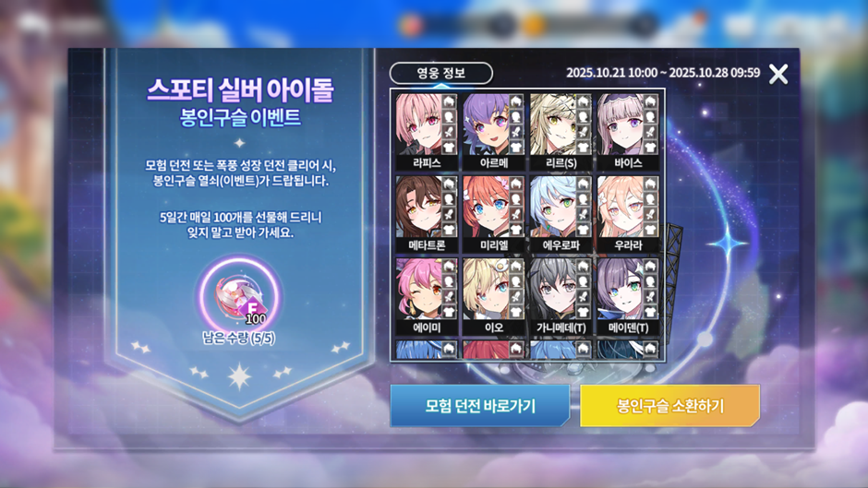Click the 봉인구슬 소환하기 button
Image resolution: width=868 pixels, height=488 pixels.
tap(669, 406)
